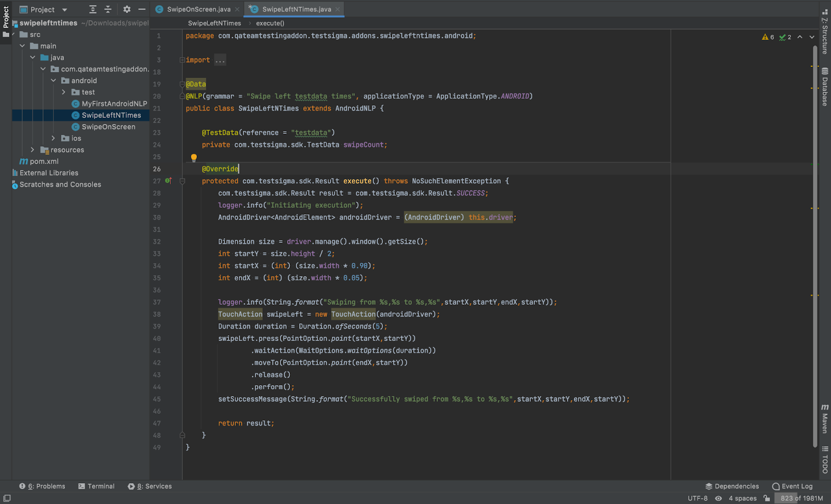Open the Database tool window
This screenshot has width=831, height=504.
pos(825,87)
